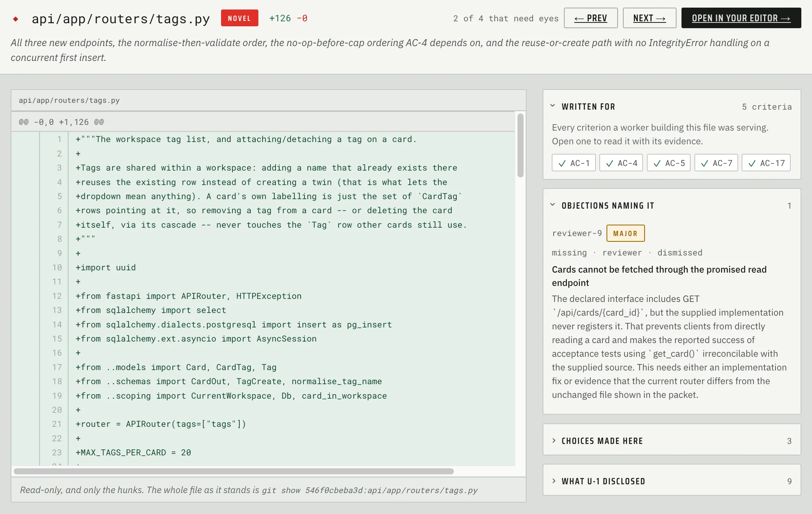Click the git show command in footer
The image size is (812, 514).
pos(369,490)
